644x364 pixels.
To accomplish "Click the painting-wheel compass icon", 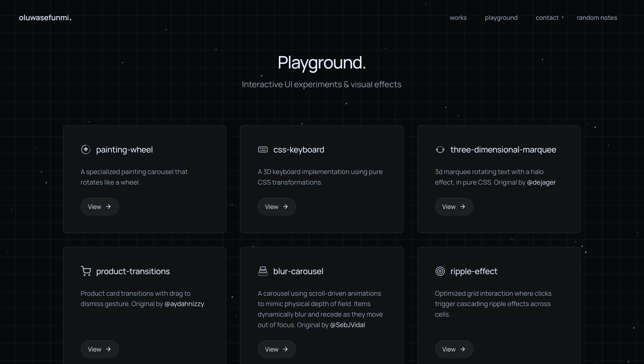I will (x=86, y=149).
